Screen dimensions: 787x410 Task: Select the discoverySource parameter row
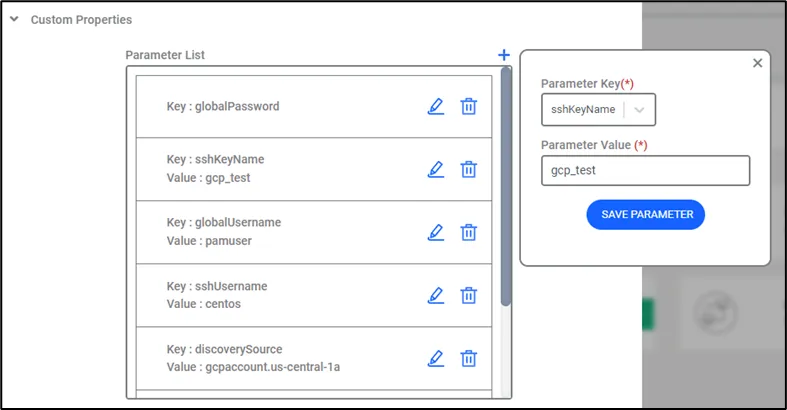314,358
